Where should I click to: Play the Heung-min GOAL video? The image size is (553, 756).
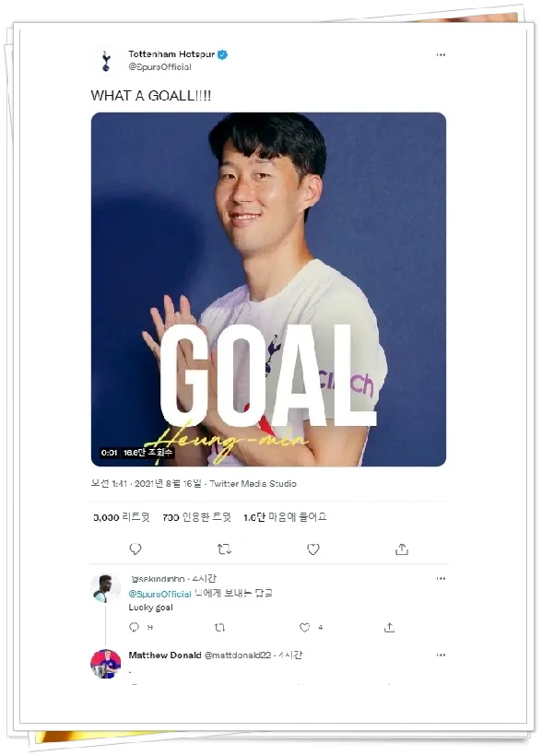pyautogui.click(x=268, y=289)
